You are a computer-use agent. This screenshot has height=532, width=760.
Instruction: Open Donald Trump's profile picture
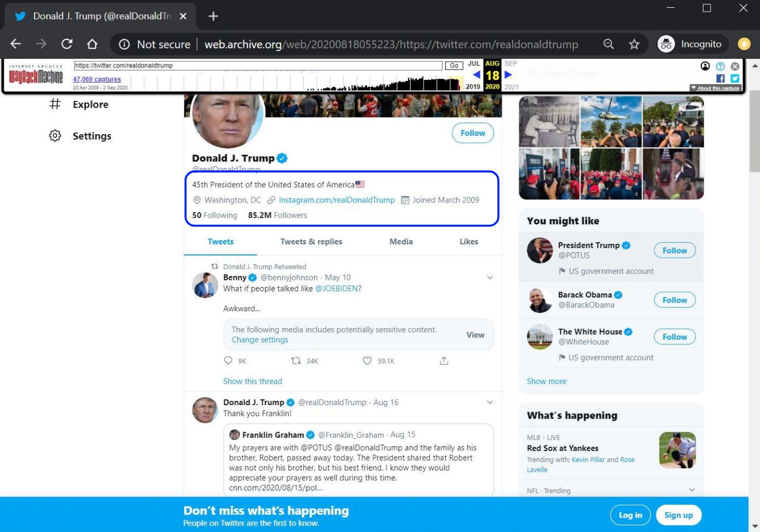pyautogui.click(x=228, y=120)
